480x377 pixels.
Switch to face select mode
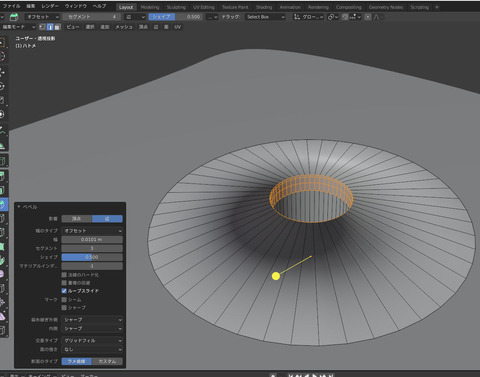[57, 27]
